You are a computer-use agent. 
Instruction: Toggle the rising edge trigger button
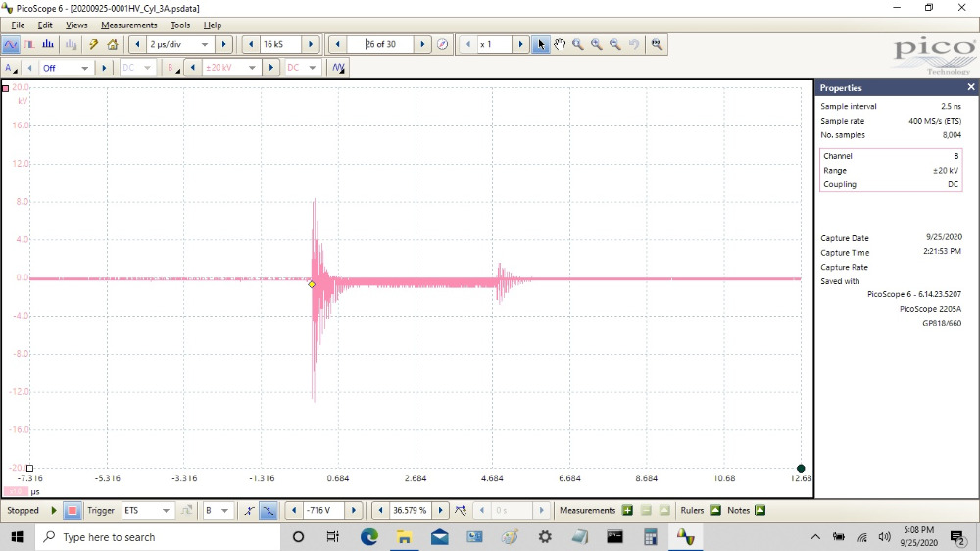click(249, 510)
